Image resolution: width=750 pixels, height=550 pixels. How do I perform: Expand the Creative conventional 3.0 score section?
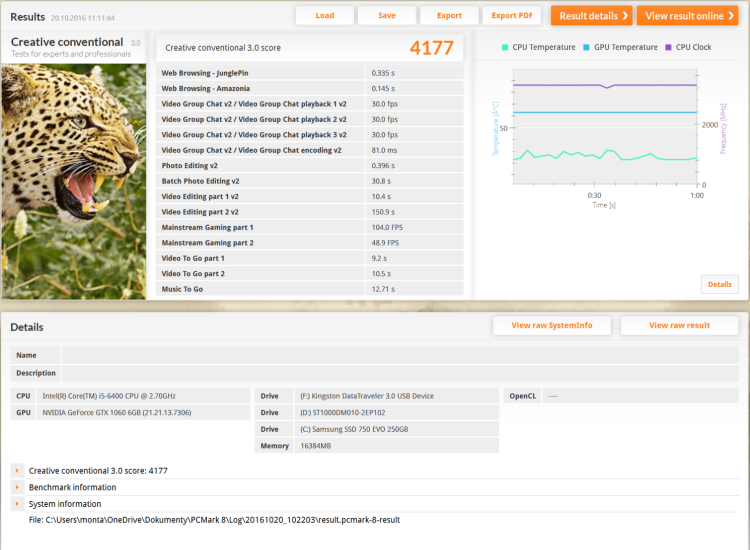coord(17,471)
